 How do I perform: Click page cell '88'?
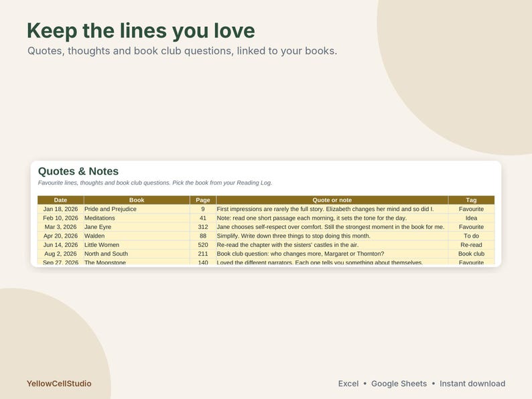203,236
